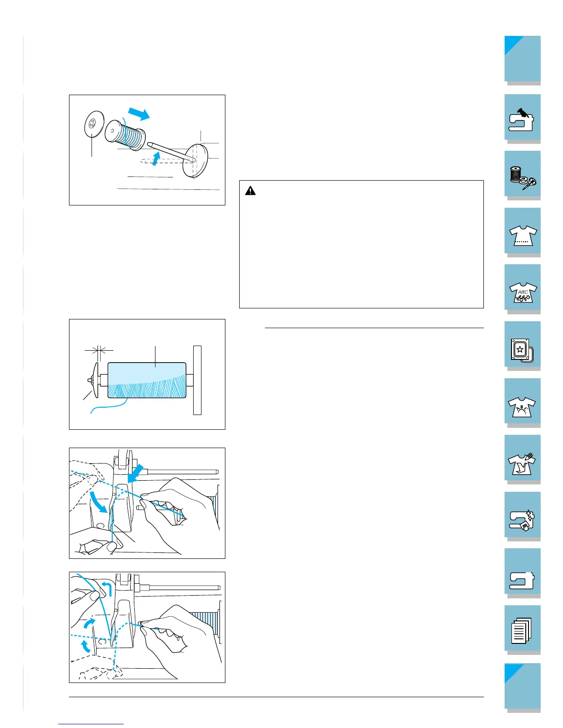Select the horizontal thread spool diagram
Screen dimensions: 563x728
tap(147, 374)
